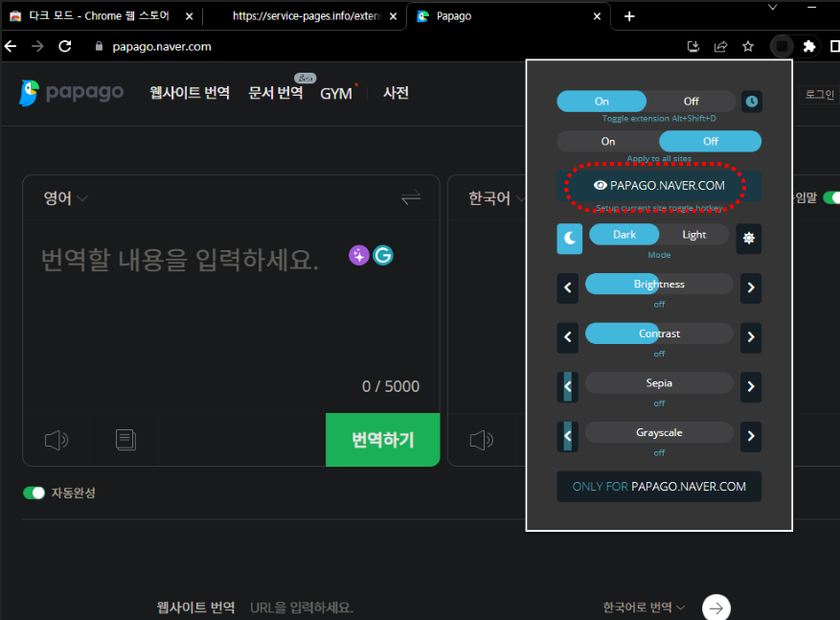Switch to the 다크 모드 Chrome store tab
This screenshot has height=620, width=840.
coord(99,16)
